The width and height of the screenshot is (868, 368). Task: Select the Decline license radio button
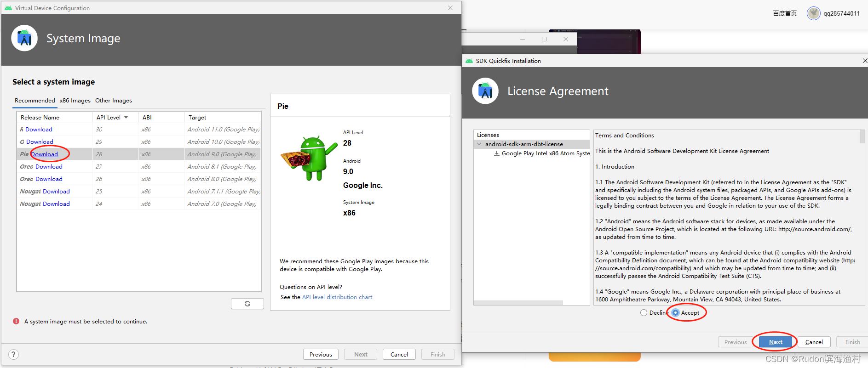644,312
